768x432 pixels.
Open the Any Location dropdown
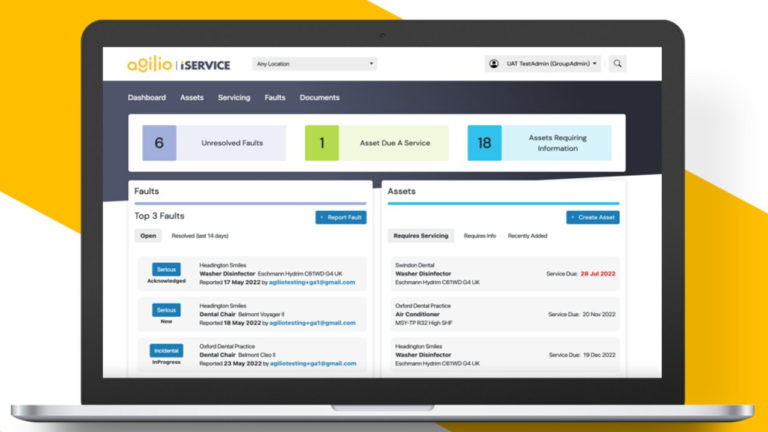[x=314, y=64]
